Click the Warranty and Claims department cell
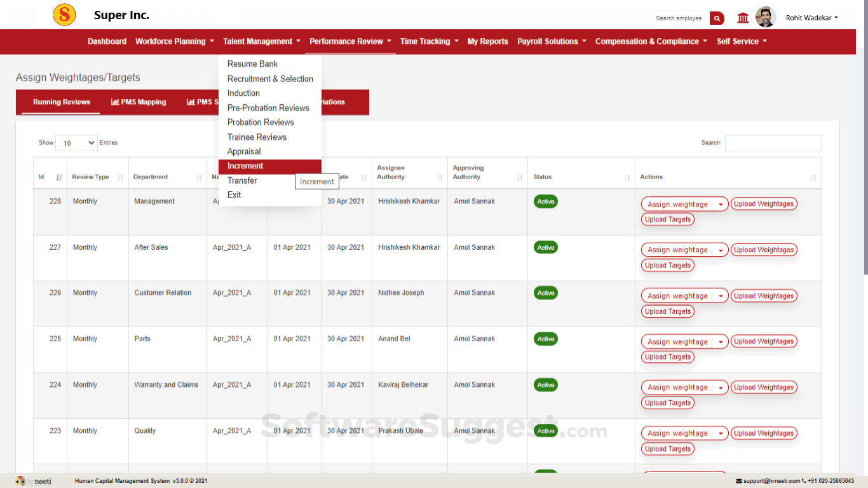The width and height of the screenshot is (868, 488). (166, 384)
